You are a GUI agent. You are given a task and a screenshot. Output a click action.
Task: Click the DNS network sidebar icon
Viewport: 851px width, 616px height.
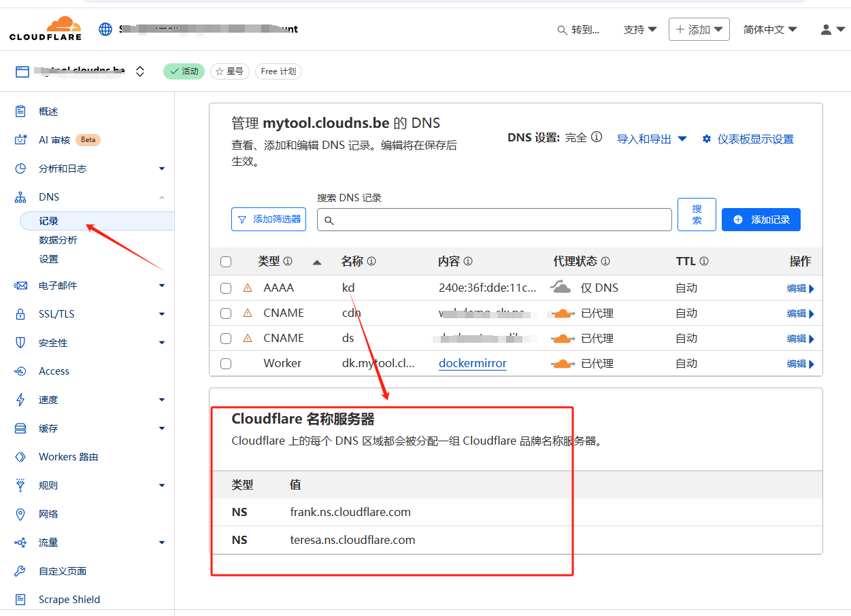click(x=20, y=197)
